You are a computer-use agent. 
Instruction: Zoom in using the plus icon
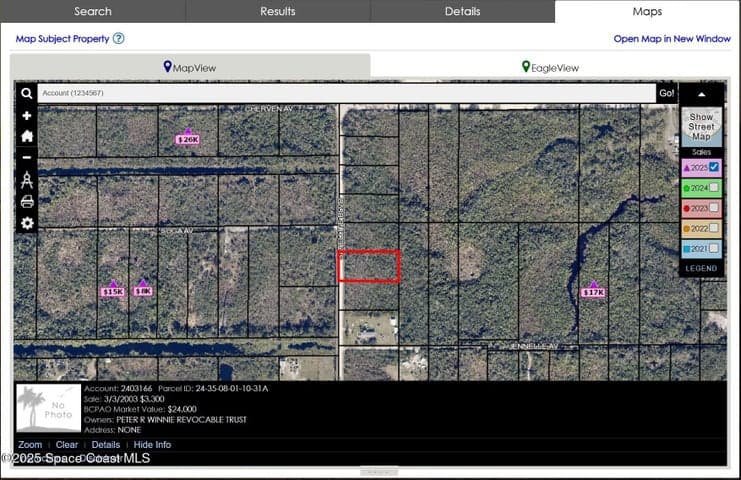[x=26, y=116]
